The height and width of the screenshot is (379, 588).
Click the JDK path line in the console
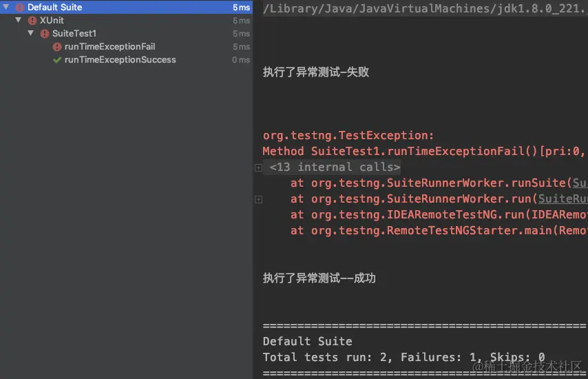click(426, 8)
